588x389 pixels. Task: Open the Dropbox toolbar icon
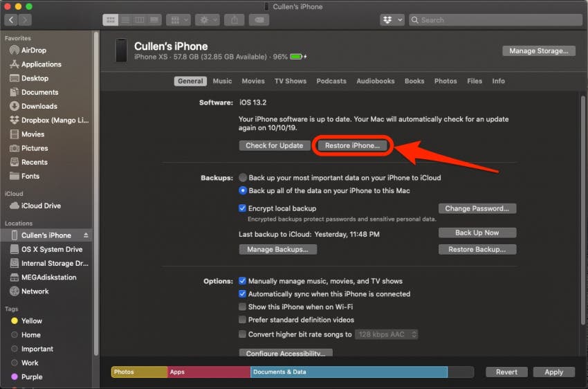pyautogui.click(x=392, y=20)
